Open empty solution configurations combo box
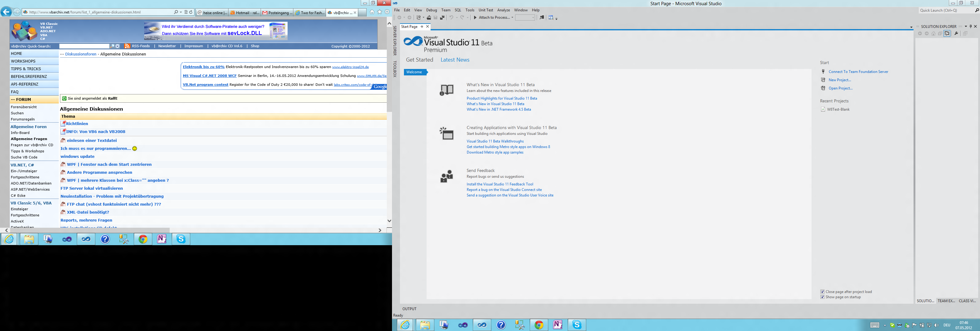Image resolution: width=980 pixels, height=331 pixels. pos(525,17)
